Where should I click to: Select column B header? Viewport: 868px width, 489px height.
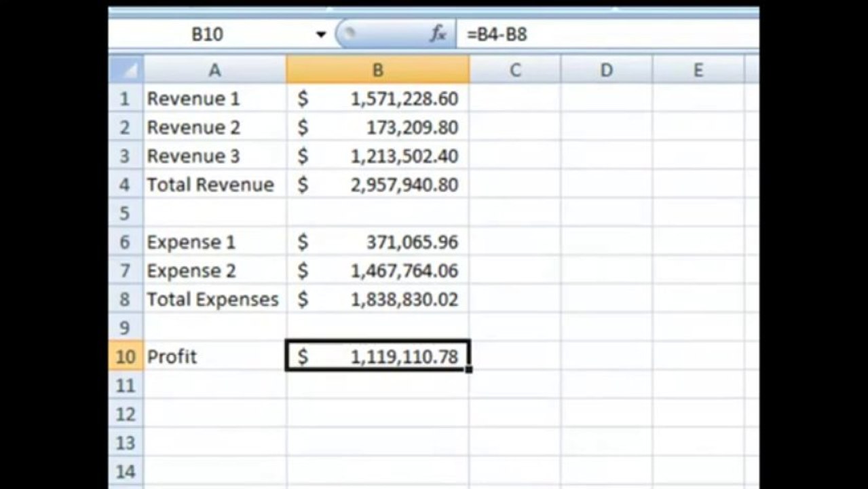[x=377, y=70]
